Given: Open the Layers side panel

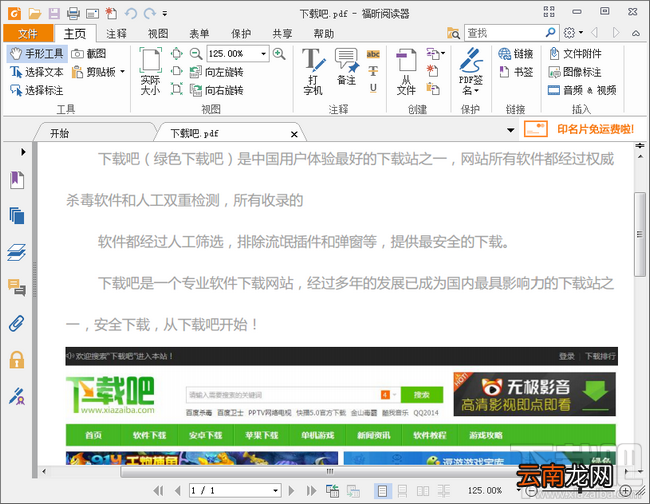Looking at the screenshot, I should pos(17,252).
